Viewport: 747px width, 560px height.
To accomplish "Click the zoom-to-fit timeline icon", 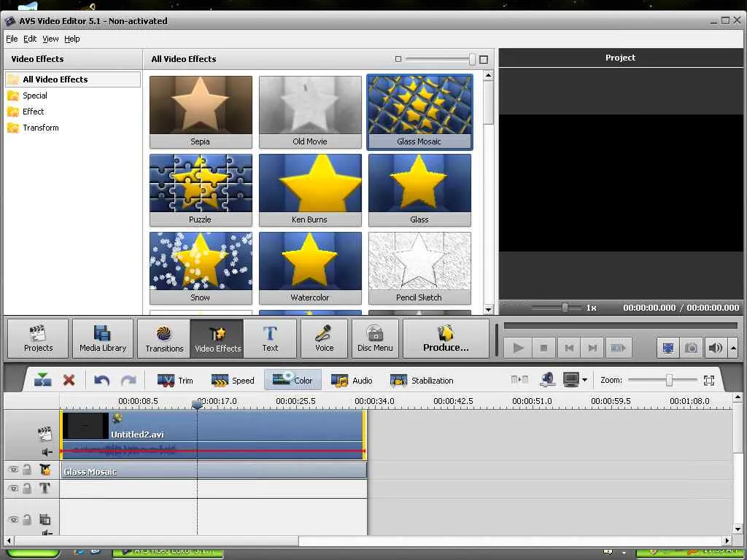I will [x=709, y=380].
